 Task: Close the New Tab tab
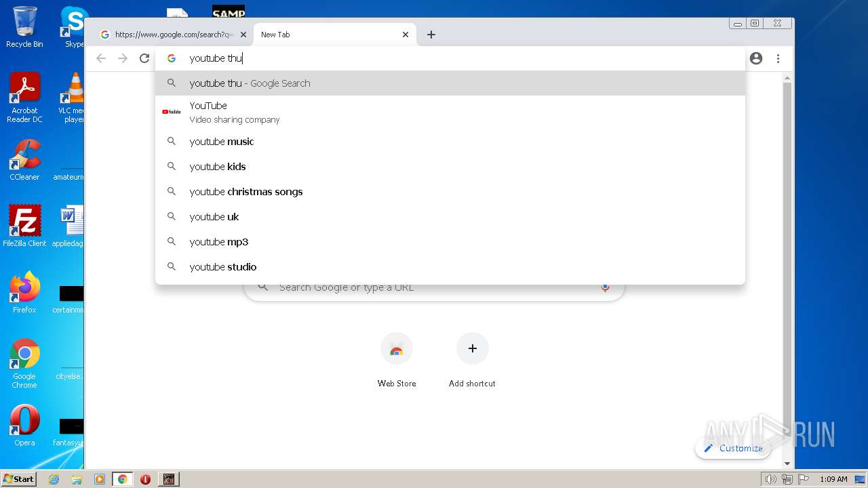pos(406,35)
